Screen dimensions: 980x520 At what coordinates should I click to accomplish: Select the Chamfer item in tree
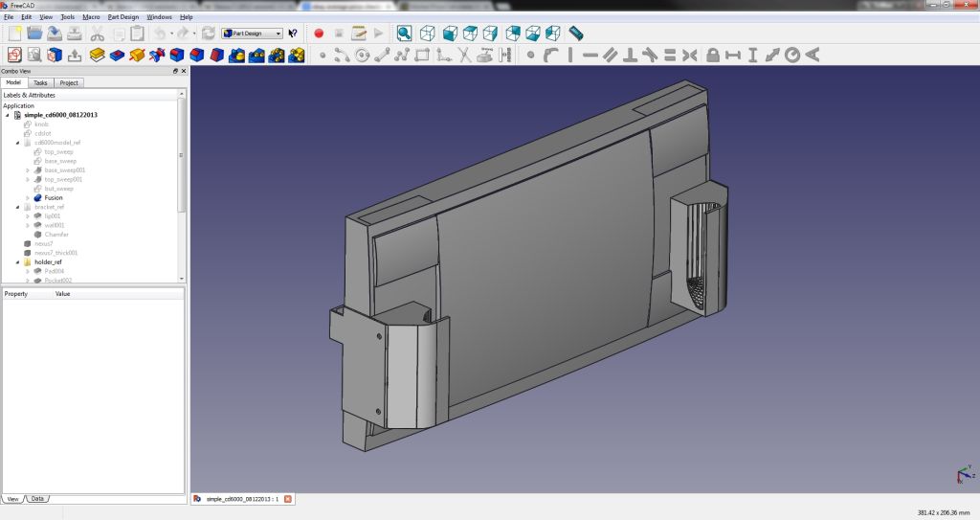coord(56,235)
